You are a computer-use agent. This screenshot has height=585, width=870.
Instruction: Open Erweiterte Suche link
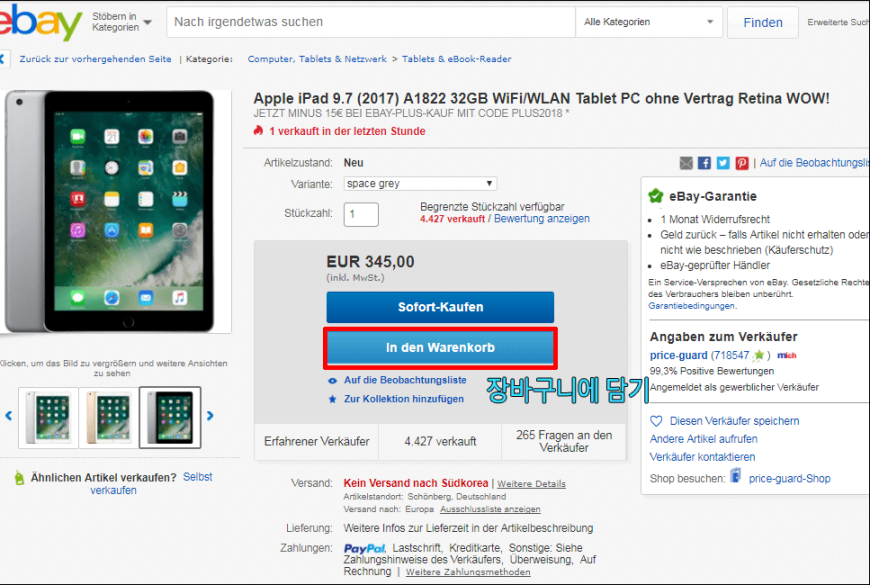click(838, 22)
